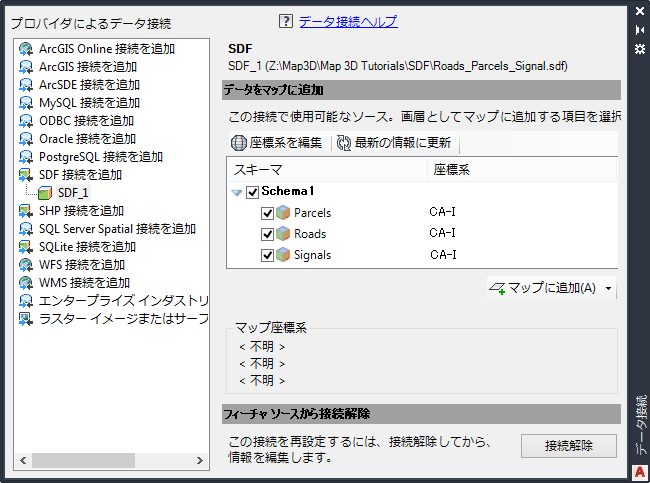Click the ODBC connection icon
Viewport: 650px width, 483px height.
(x=26, y=121)
